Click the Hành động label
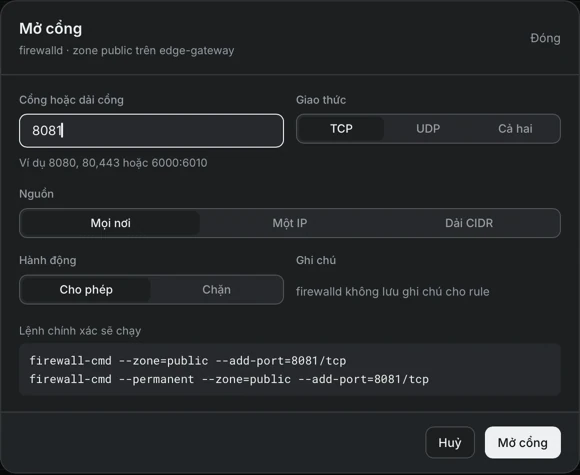The image size is (580, 475). click(x=48, y=260)
